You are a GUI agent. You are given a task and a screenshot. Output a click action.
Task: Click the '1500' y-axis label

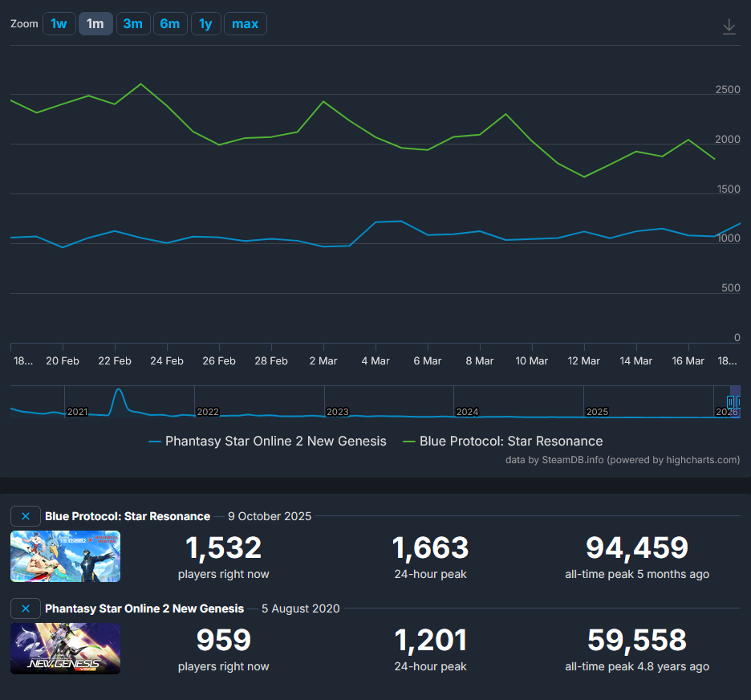click(729, 189)
